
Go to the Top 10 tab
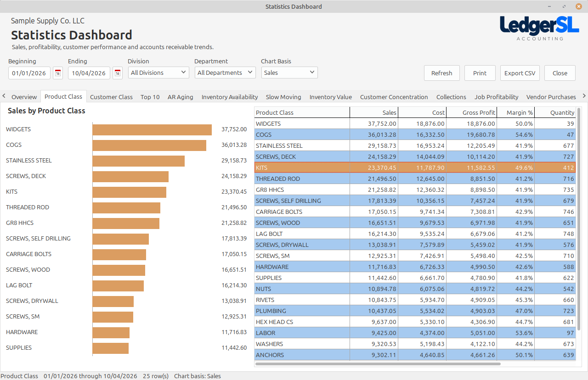point(150,97)
